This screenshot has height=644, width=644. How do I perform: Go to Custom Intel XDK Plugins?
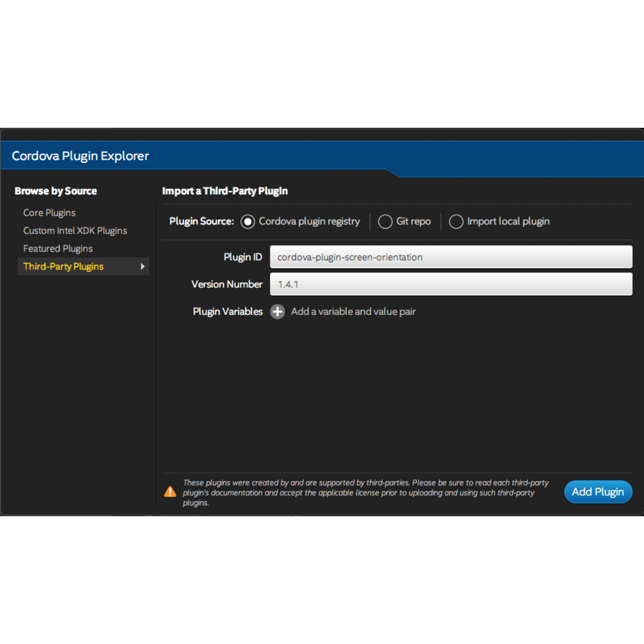tap(75, 231)
